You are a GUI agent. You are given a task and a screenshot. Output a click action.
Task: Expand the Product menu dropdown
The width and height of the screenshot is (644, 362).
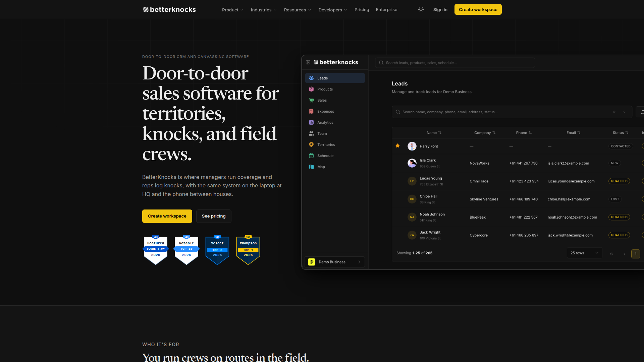tap(232, 10)
